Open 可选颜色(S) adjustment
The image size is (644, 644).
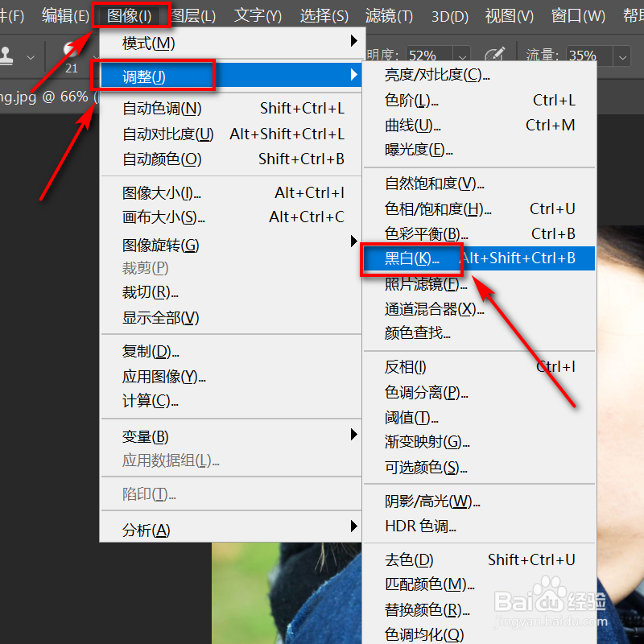click(479, 468)
